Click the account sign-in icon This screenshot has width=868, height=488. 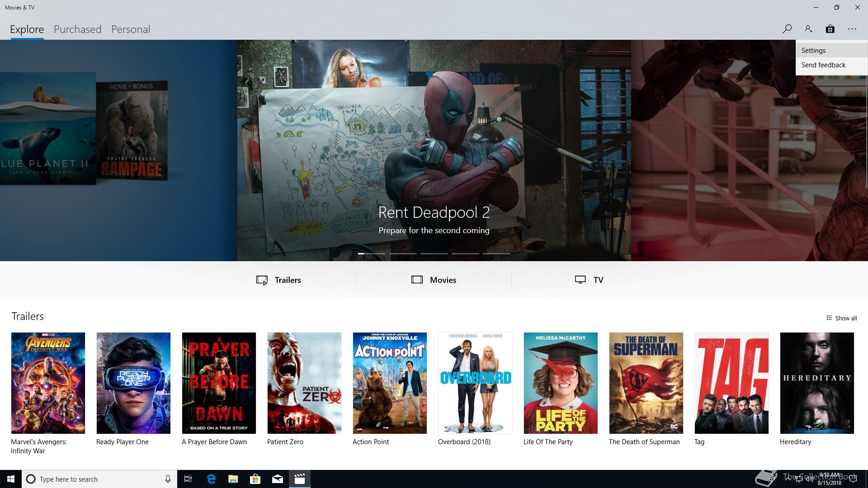coord(808,29)
